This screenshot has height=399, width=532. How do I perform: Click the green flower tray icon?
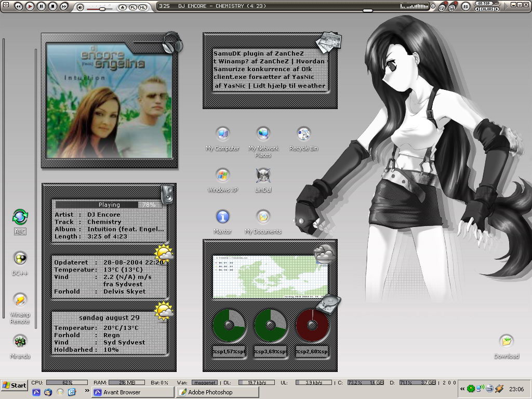[471, 389]
